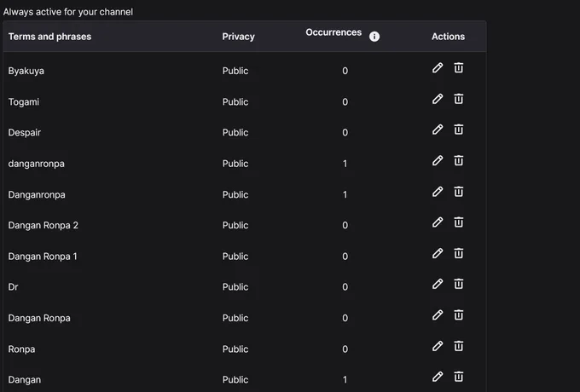Select capitalized Danganronpa term text
This screenshot has height=392, width=580.
pyautogui.click(x=37, y=194)
